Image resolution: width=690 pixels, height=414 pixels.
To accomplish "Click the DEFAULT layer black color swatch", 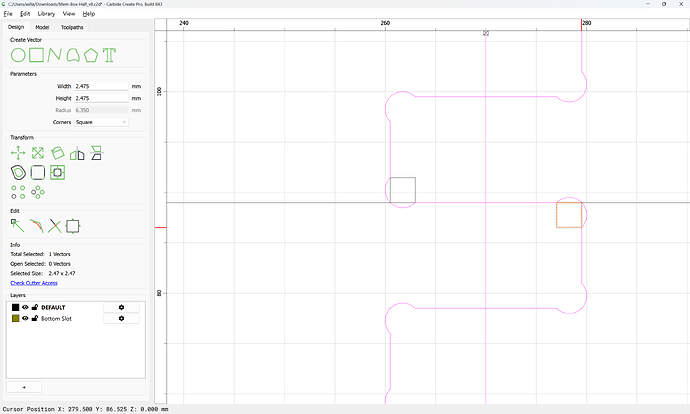I will 15,308.
